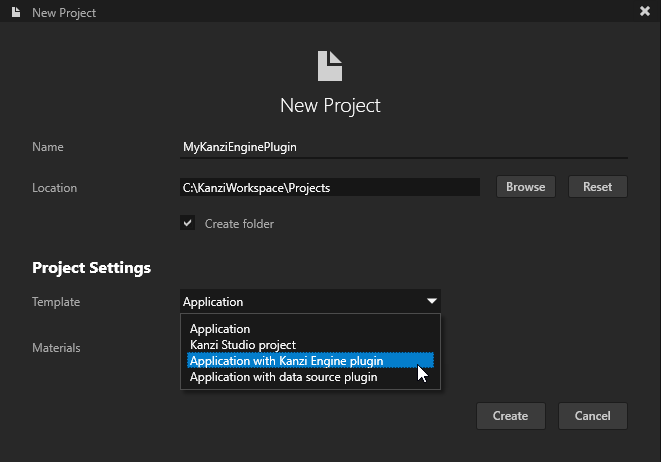Image resolution: width=661 pixels, height=462 pixels.
Task: Toggle the Create folder checkbox
Action: [187, 224]
